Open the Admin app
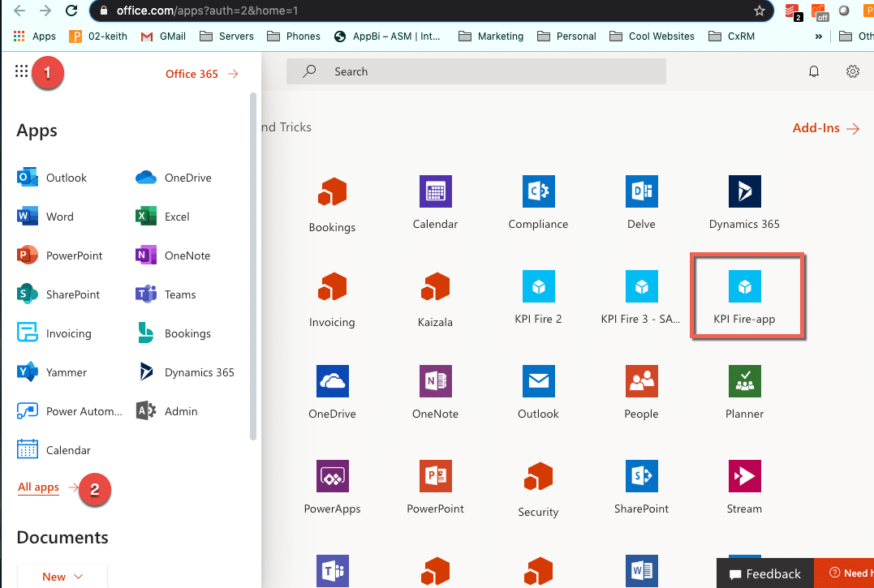 pos(166,411)
